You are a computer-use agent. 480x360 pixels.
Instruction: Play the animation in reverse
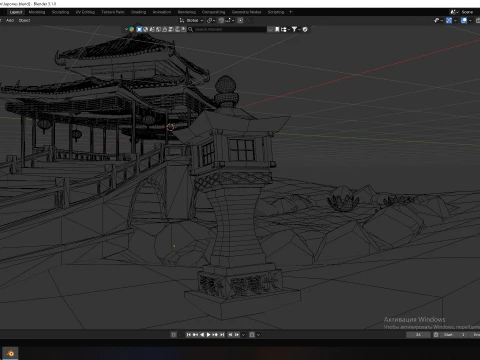[202, 335]
